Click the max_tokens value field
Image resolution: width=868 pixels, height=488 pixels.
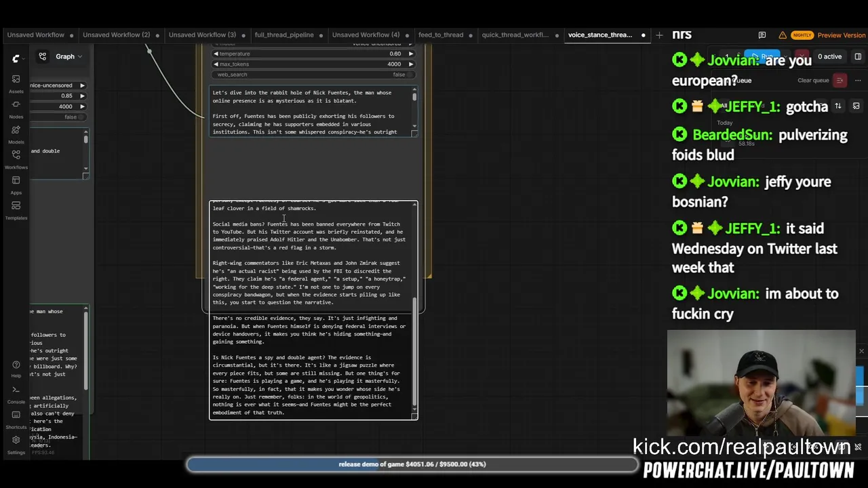coord(313,64)
